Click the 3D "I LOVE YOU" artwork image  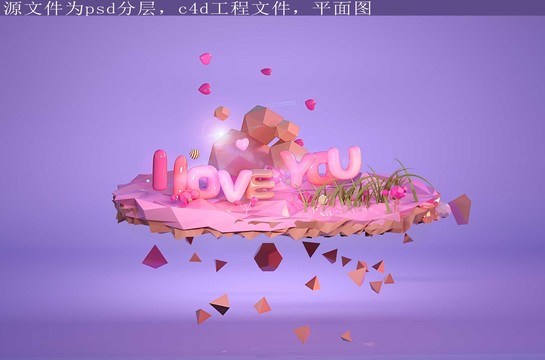tap(272, 188)
